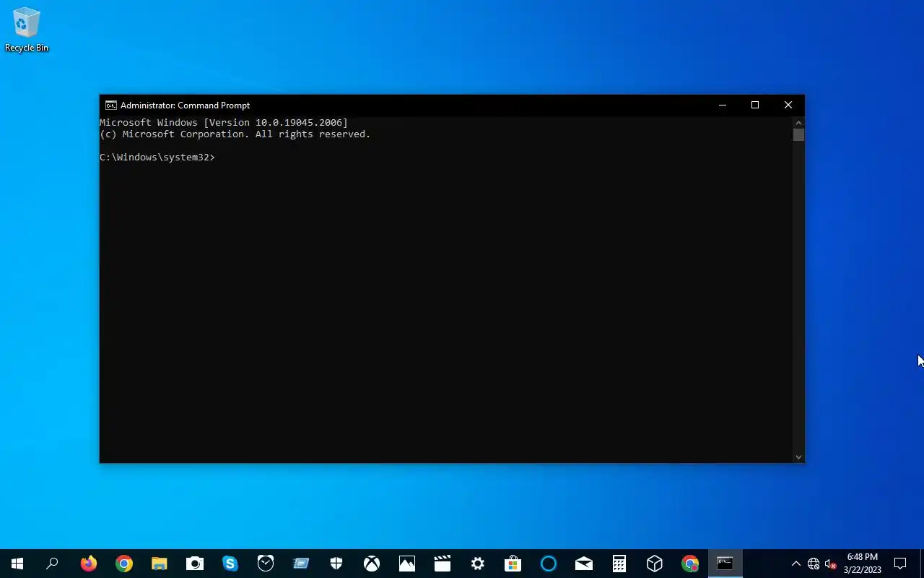Viewport: 924px width, 578px height.
Task: Launch Skype from the taskbar
Action: [x=230, y=564]
